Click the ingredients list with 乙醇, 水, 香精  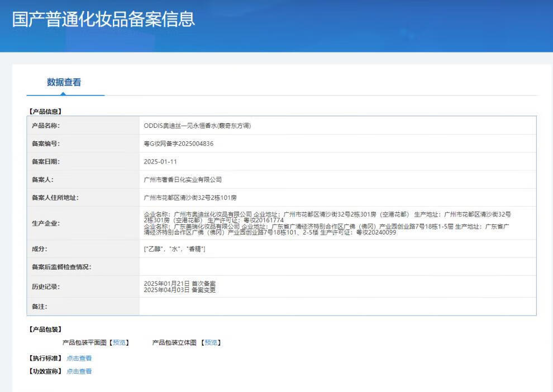[x=174, y=249]
